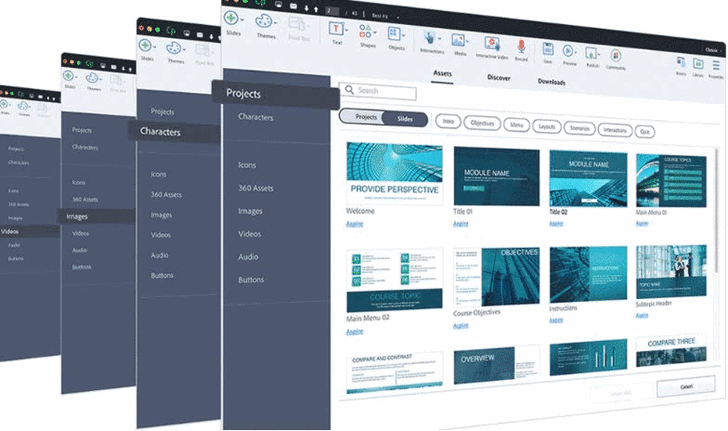Expand the arrow beside the Publish icon
This screenshot has width=728, height=431.
599,54
